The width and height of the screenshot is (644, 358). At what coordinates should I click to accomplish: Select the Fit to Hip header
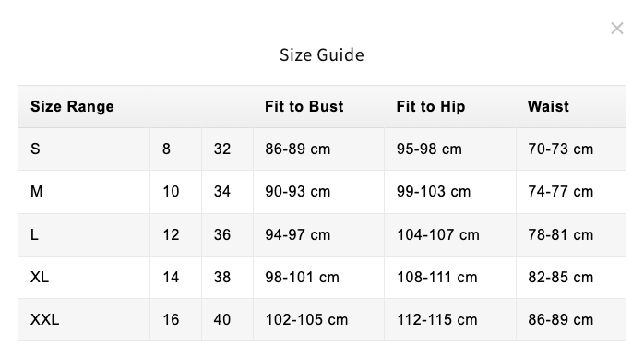point(431,106)
